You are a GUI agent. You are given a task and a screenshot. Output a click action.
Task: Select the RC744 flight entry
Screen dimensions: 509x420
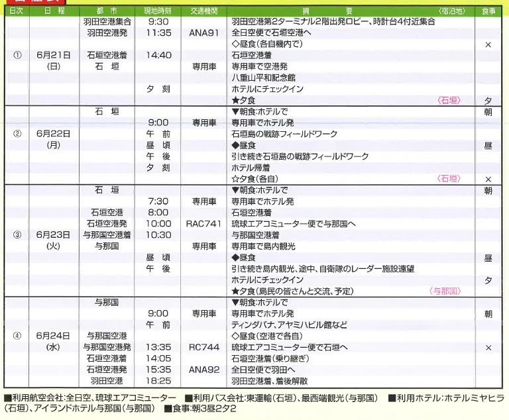[x=204, y=346]
